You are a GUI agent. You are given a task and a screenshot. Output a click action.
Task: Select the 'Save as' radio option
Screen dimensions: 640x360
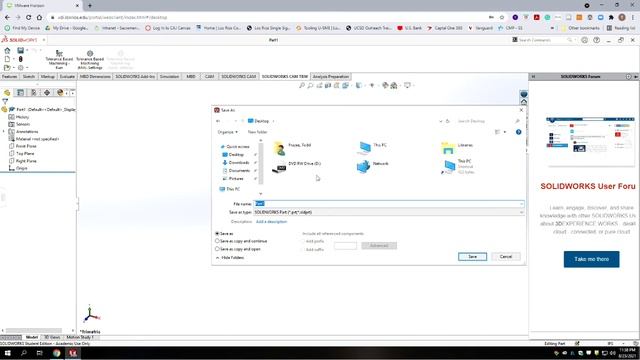pos(217,234)
